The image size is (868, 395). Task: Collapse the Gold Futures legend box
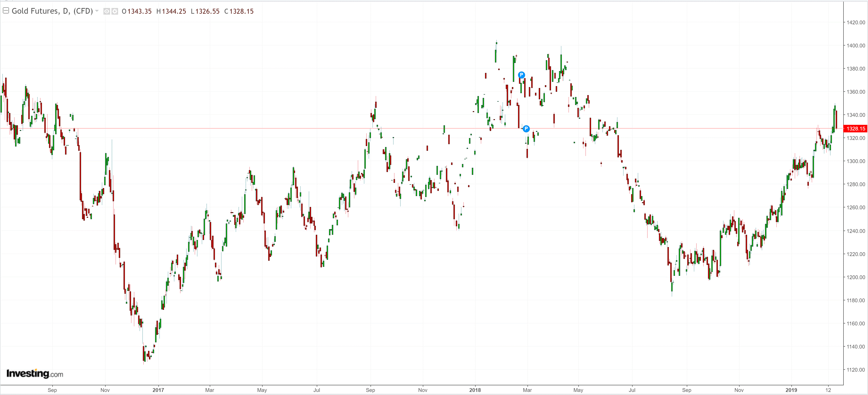point(6,11)
